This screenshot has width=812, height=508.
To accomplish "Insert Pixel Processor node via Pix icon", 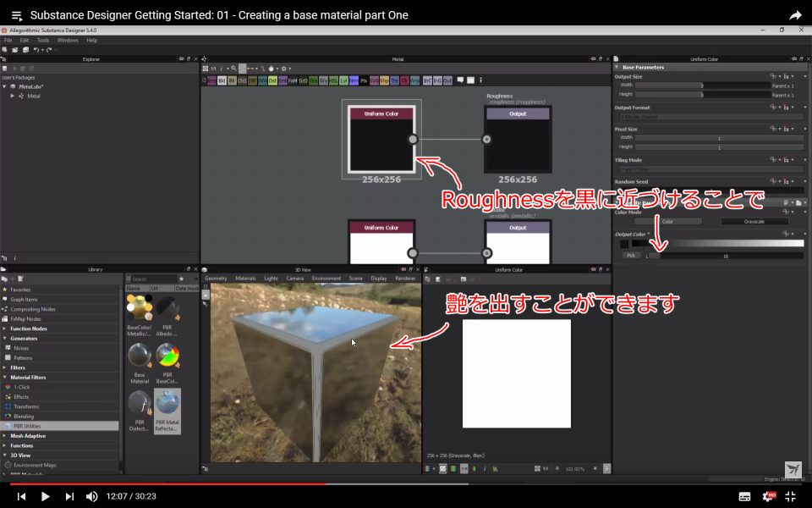I will [x=364, y=80].
